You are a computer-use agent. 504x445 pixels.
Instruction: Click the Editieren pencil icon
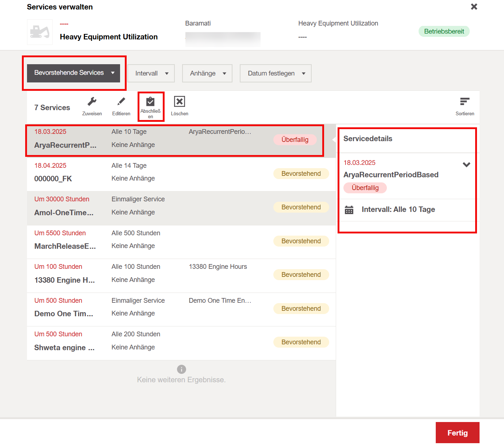pos(121,101)
